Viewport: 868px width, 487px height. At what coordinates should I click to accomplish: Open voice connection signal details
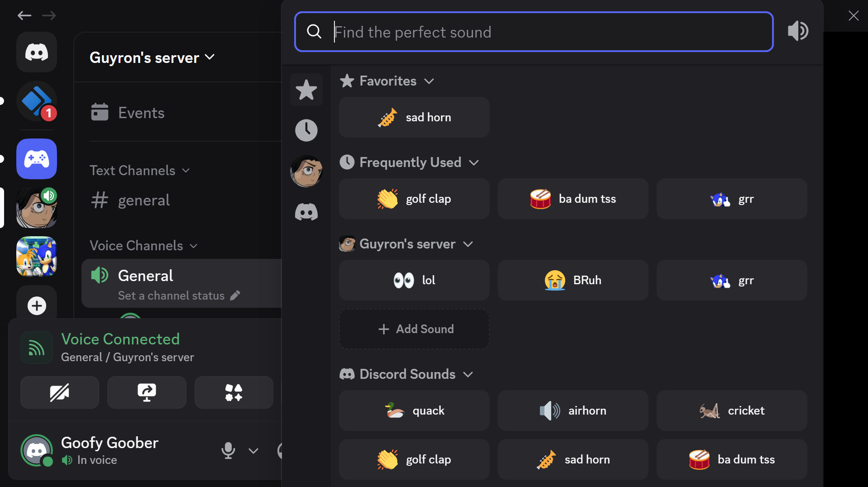click(x=37, y=348)
